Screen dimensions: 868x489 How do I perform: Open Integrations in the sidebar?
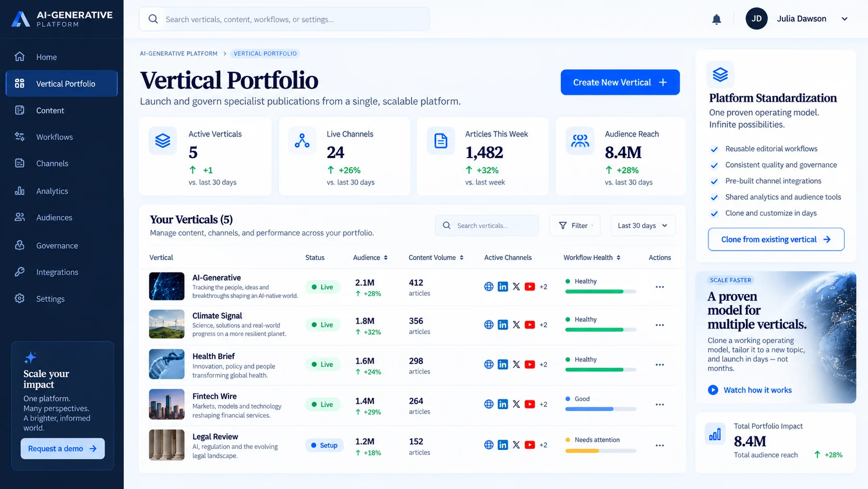(62, 272)
